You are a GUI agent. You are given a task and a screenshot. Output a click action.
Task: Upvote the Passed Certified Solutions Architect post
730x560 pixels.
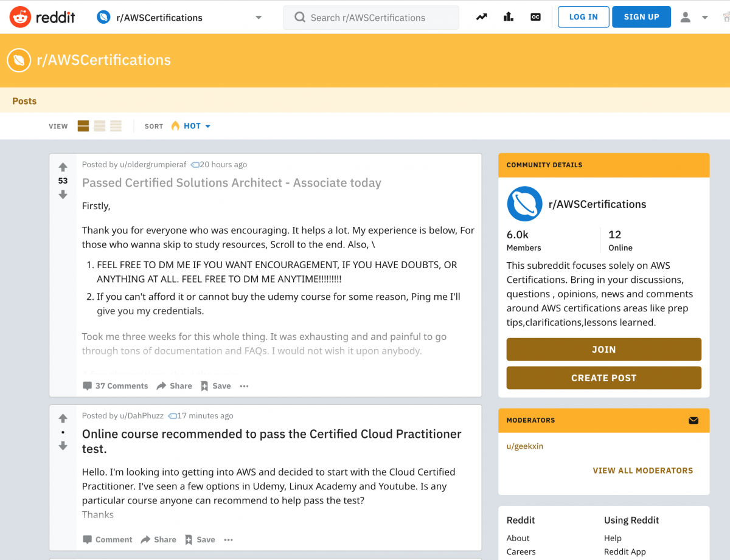coord(63,165)
